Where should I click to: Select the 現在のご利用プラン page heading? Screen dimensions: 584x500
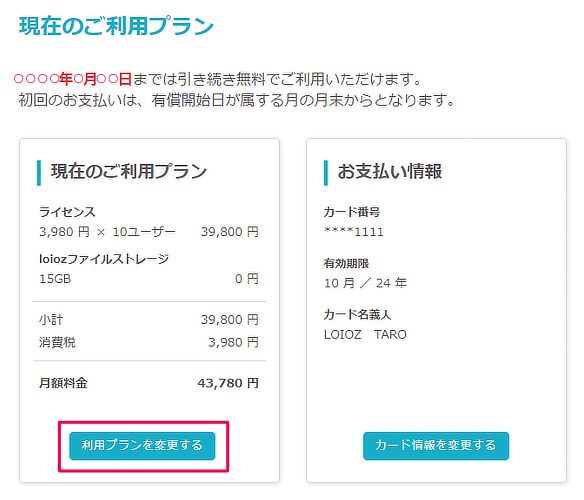116,26
